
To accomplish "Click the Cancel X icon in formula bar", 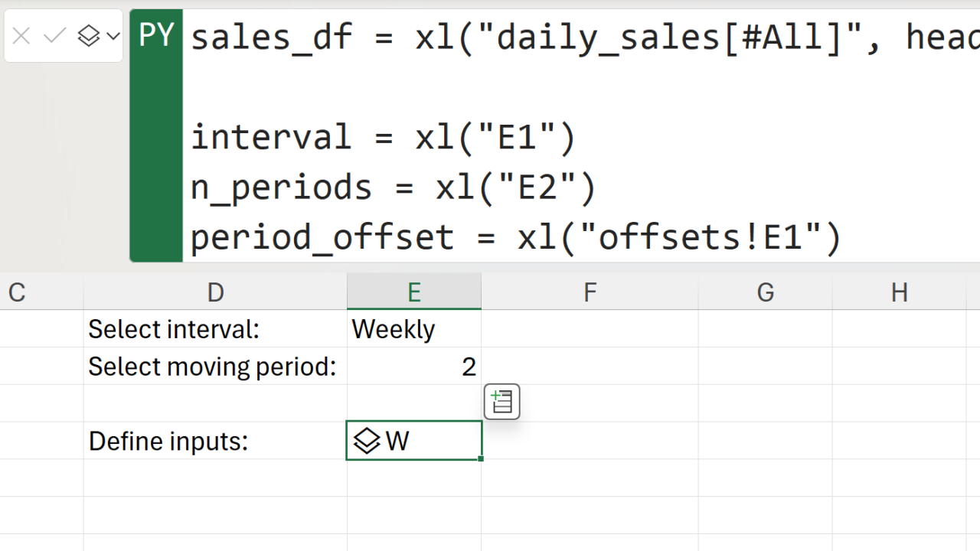I will pos(21,36).
